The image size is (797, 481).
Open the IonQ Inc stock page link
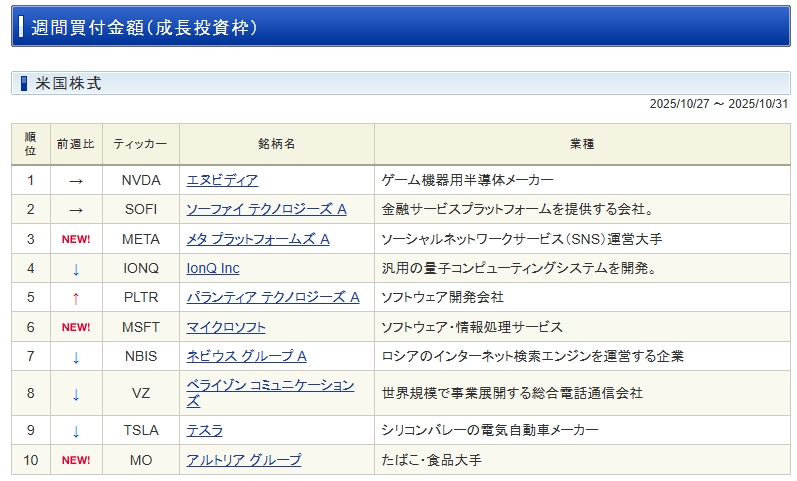tap(213, 268)
